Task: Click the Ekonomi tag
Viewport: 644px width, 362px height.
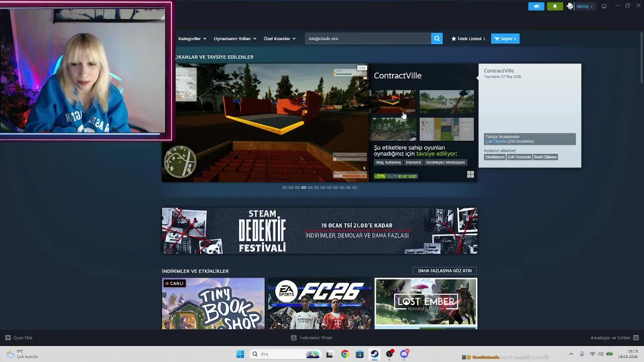Action: (414, 162)
